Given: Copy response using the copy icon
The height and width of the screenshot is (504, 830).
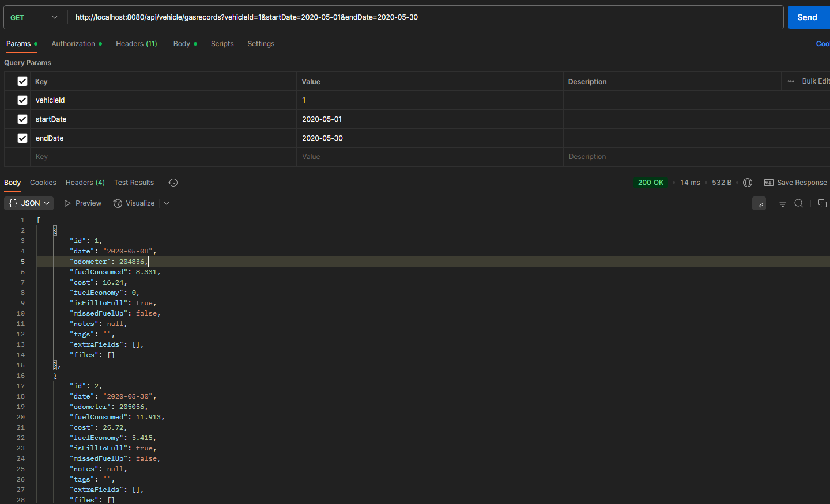Looking at the screenshot, I should pyautogui.click(x=823, y=203).
